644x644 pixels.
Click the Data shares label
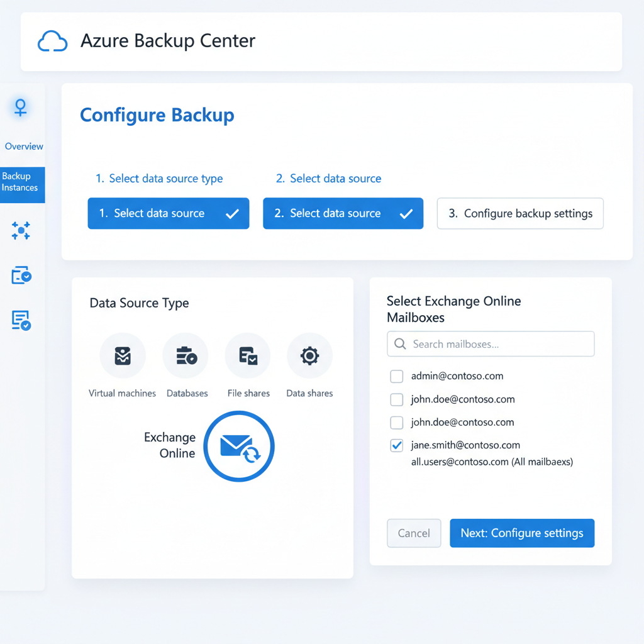coord(309,394)
